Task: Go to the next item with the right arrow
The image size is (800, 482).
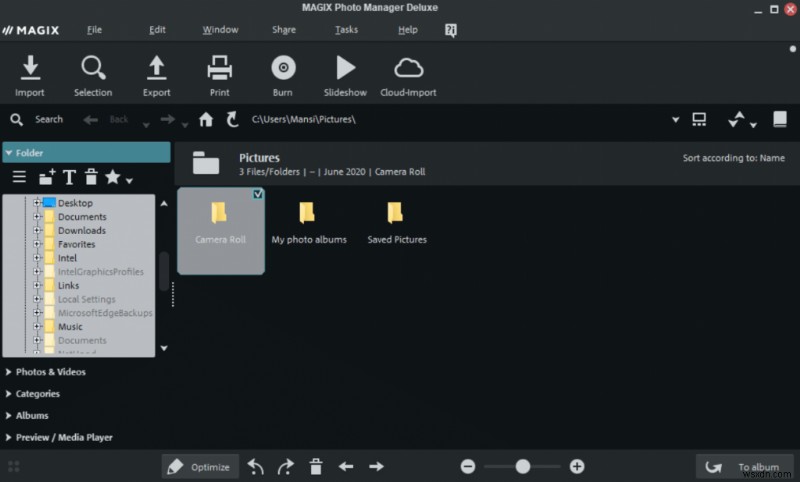Action: point(377,466)
